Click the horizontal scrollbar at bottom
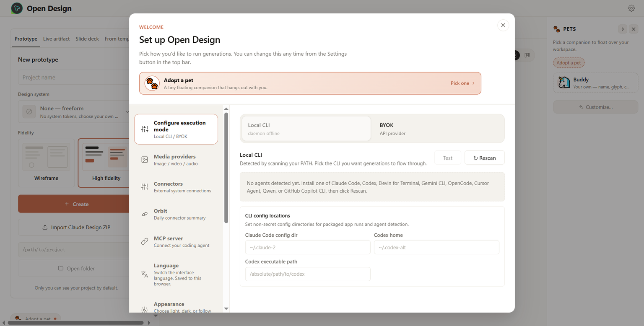644x326 pixels. [x=75, y=323]
